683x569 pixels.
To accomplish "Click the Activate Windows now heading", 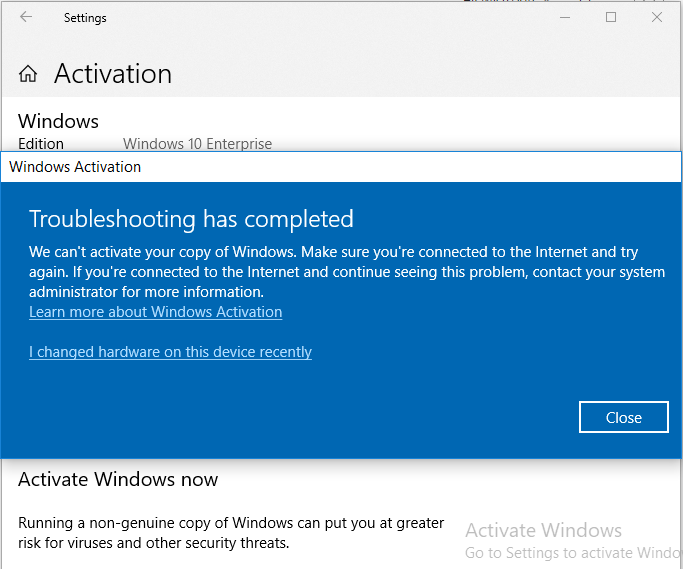I will [x=118, y=479].
